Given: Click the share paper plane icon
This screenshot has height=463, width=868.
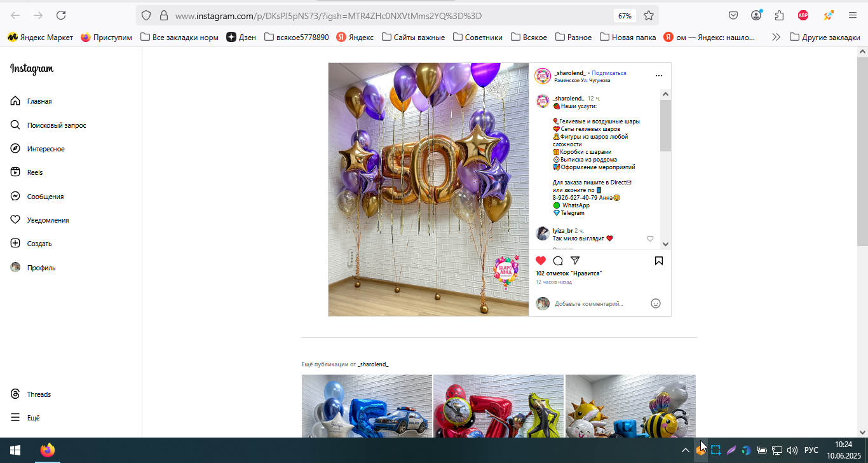Looking at the screenshot, I should point(575,261).
